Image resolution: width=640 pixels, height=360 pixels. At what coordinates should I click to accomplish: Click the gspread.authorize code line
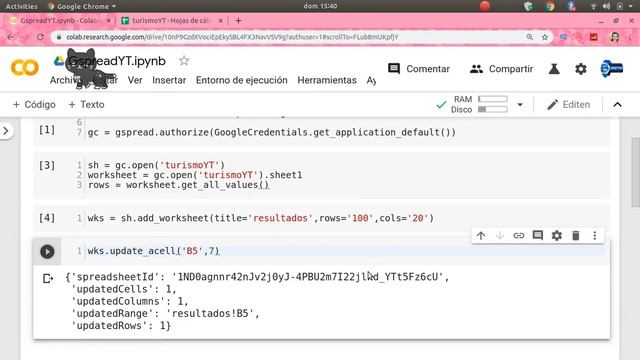(x=271, y=132)
